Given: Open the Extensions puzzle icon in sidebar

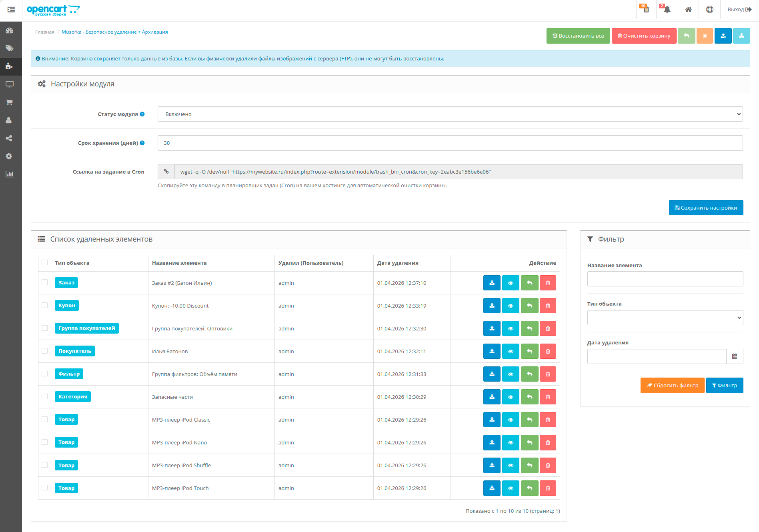Looking at the screenshot, I should pyautogui.click(x=9, y=66).
